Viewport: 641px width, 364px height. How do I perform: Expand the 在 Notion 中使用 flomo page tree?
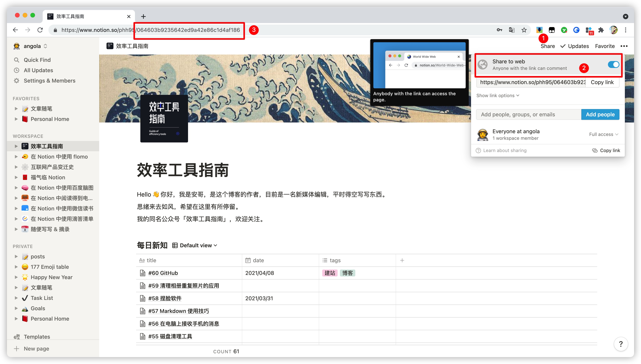(16, 157)
